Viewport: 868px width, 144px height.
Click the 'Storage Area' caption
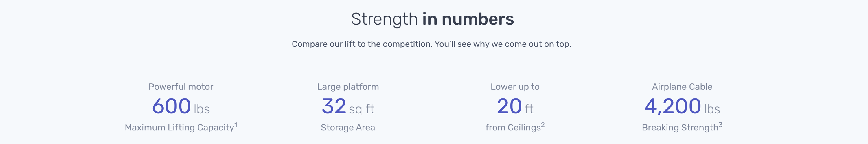348,128
